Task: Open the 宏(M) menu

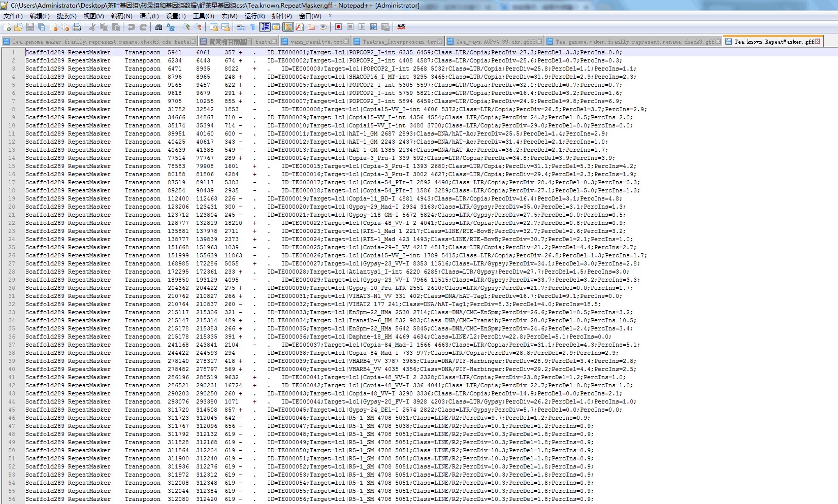Action: click(229, 16)
